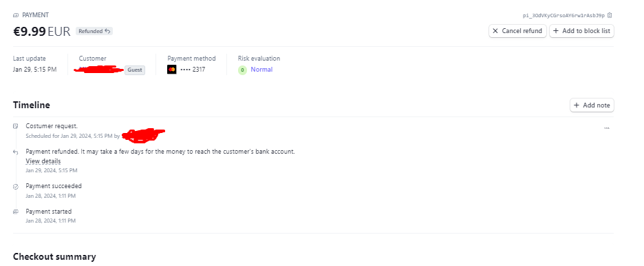Click the Payment succeeded checkmark icon

[x=16, y=186]
